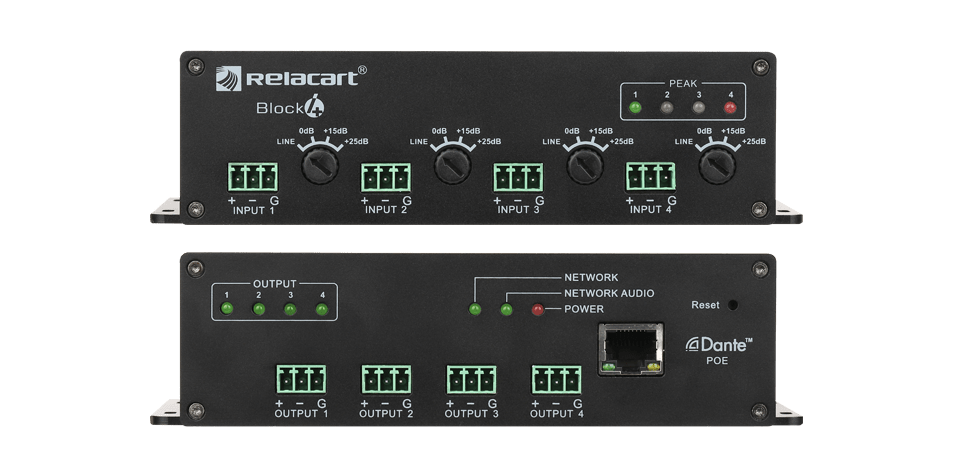
Task: Click the OUTPUT 2 label text
Action: click(386, 413)
